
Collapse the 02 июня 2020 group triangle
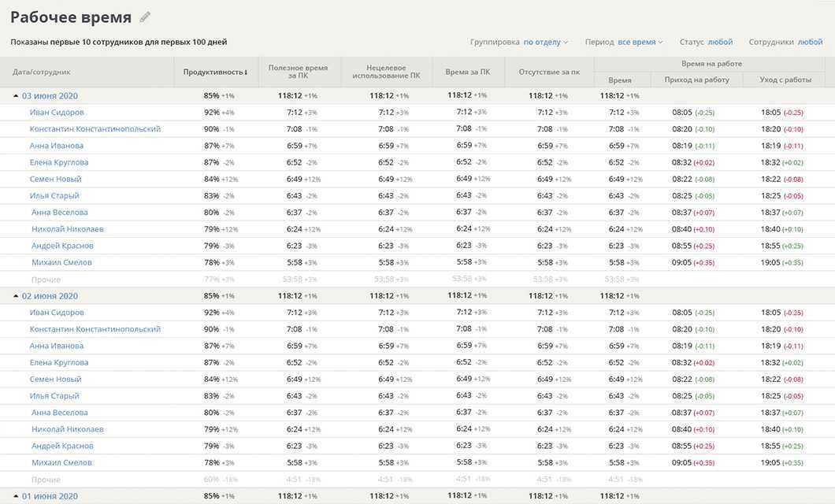pyautogui.click(x=16, y=296)
